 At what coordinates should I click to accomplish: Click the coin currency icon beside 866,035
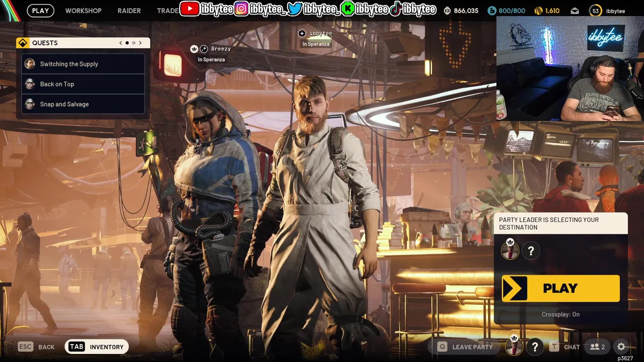point(447,11)
